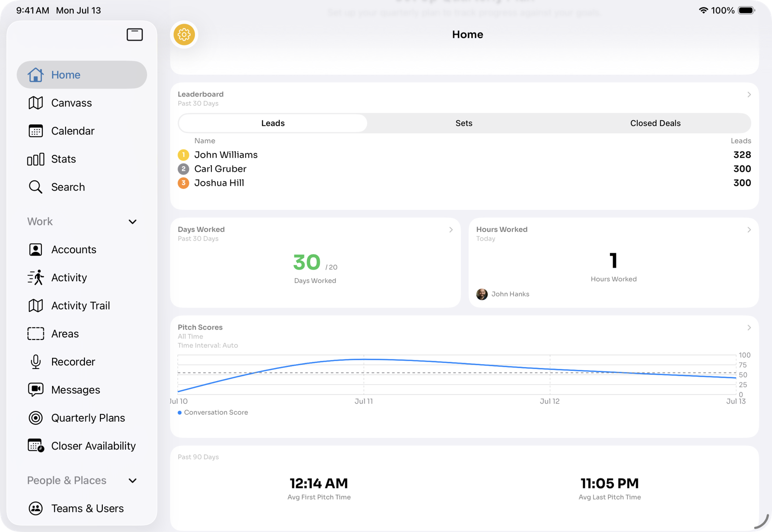The height and width of the screenshot is (532, 772).
Task: Click the Pitch Scores card title
Action: point(200,327)
